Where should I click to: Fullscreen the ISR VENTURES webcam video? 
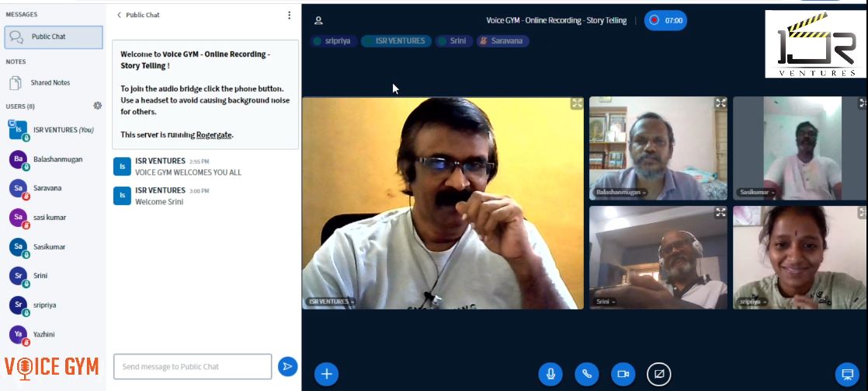click(x=577, y=103)
